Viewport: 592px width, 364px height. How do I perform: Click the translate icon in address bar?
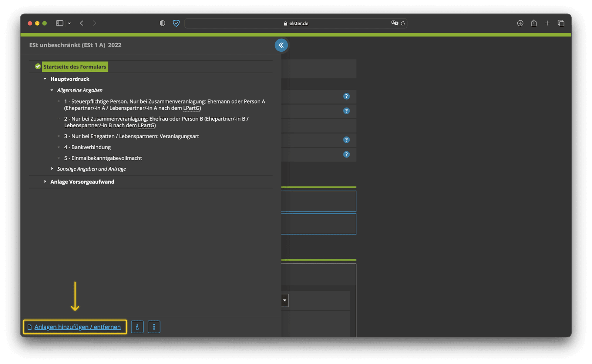(394, 23)
